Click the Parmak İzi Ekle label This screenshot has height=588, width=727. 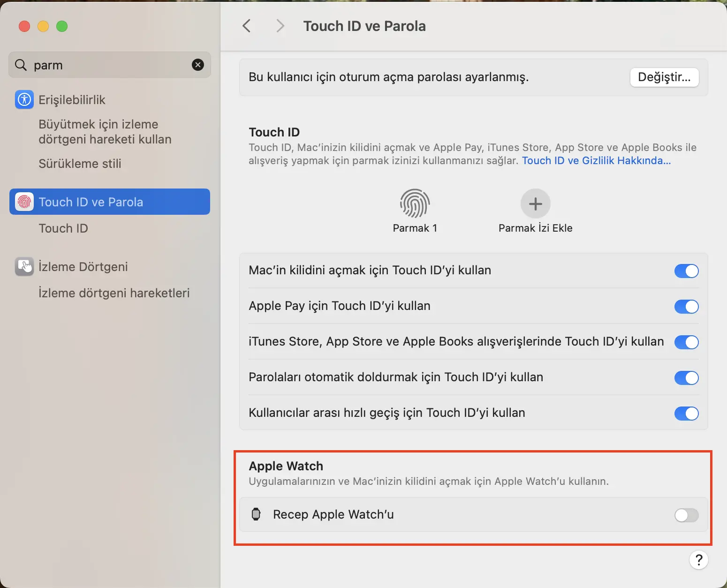535,228
